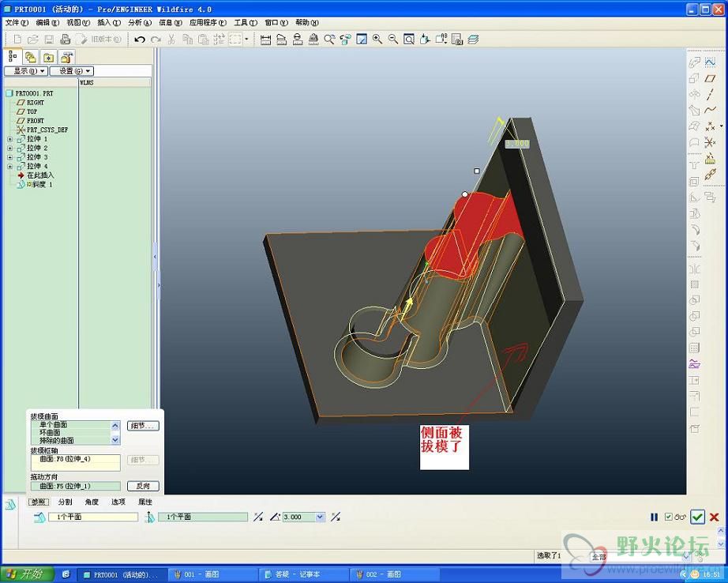Click the flip draft angle icon

click(336, 517)
